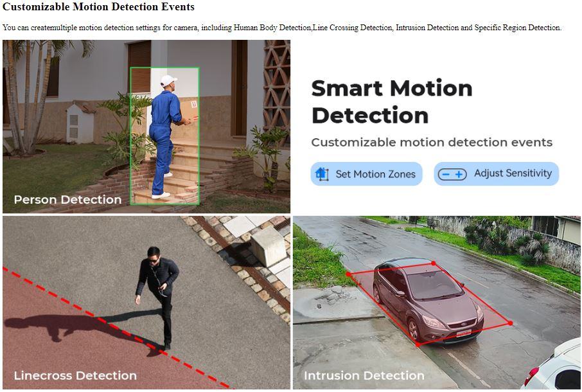Click the house icon in Set Motion Zones
Screen dimensions: 582x392
322,174
